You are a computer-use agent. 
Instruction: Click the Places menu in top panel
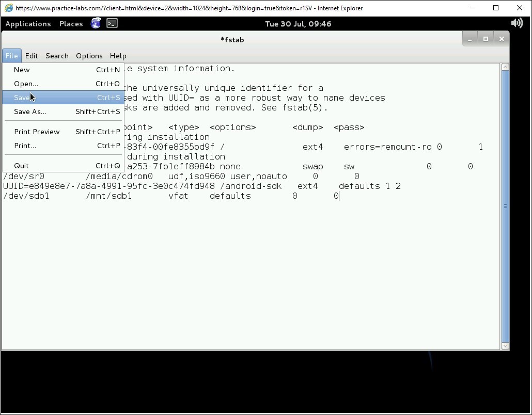[71, 24]
